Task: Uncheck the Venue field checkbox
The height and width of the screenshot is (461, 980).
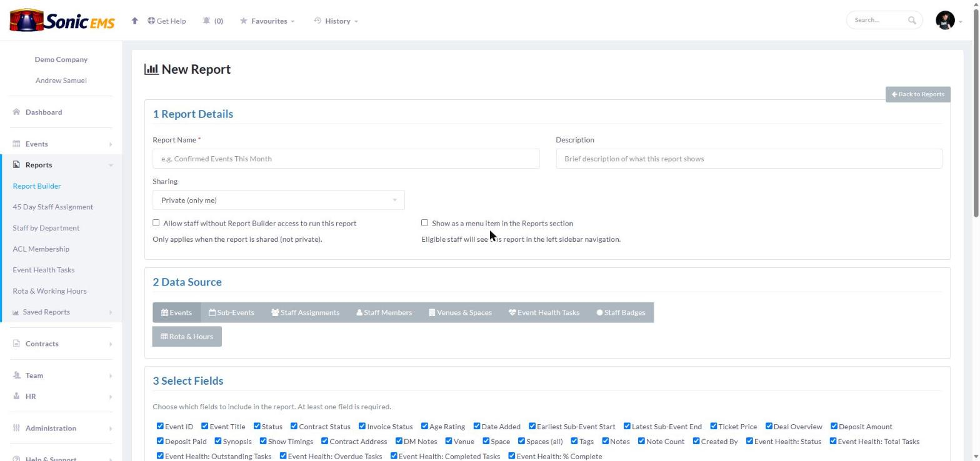Action: pos(449,441)
